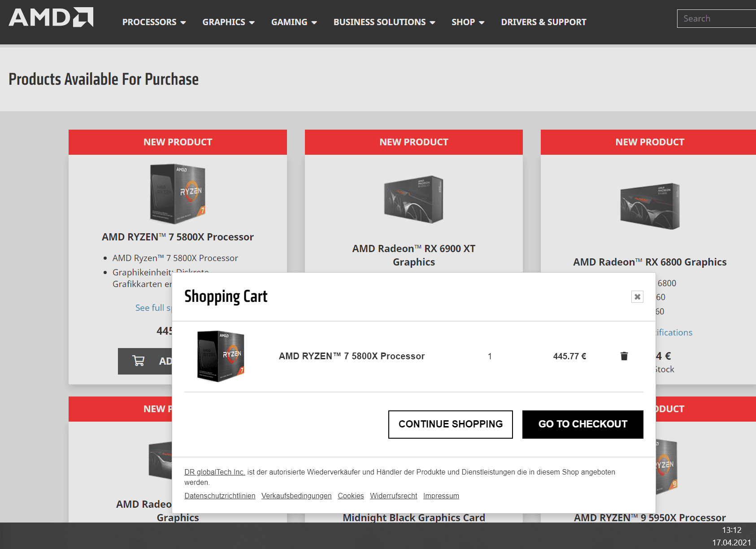The height and width of the screenshot is (549, 756).
Task: Open the Cookies link
Action: coord(351,496)
